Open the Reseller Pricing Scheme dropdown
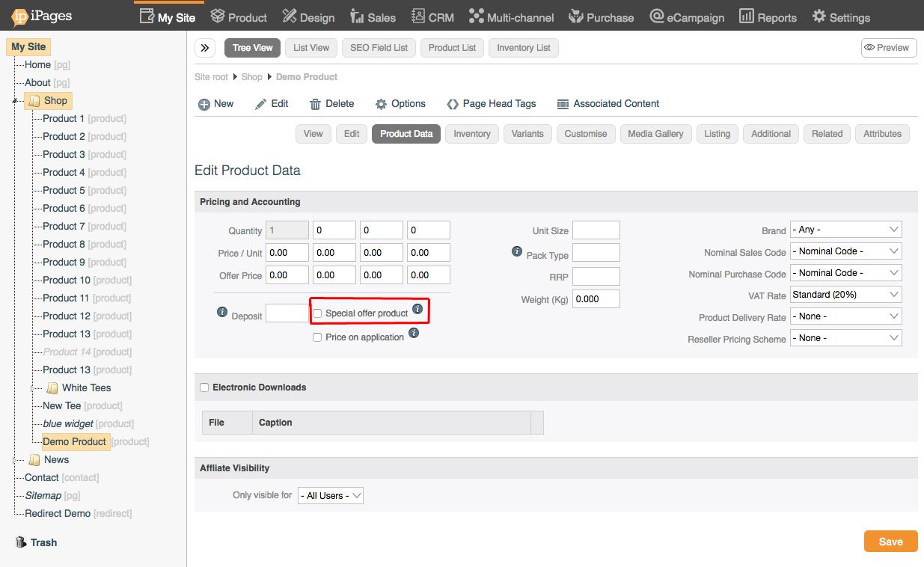 coord(846,338)
